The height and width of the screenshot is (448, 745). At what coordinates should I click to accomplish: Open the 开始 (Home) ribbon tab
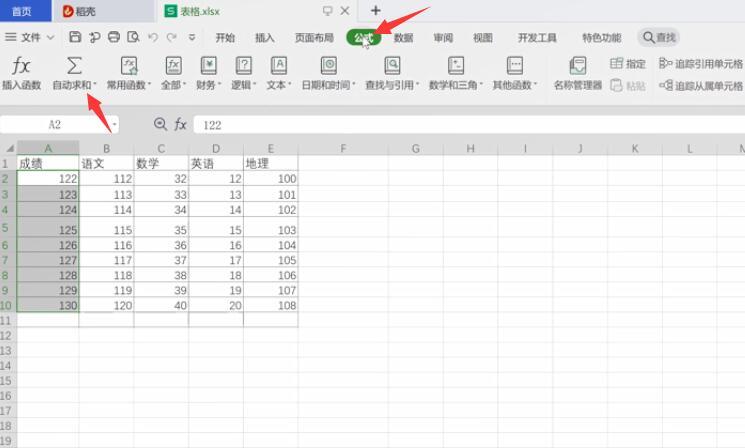[225, 38]
